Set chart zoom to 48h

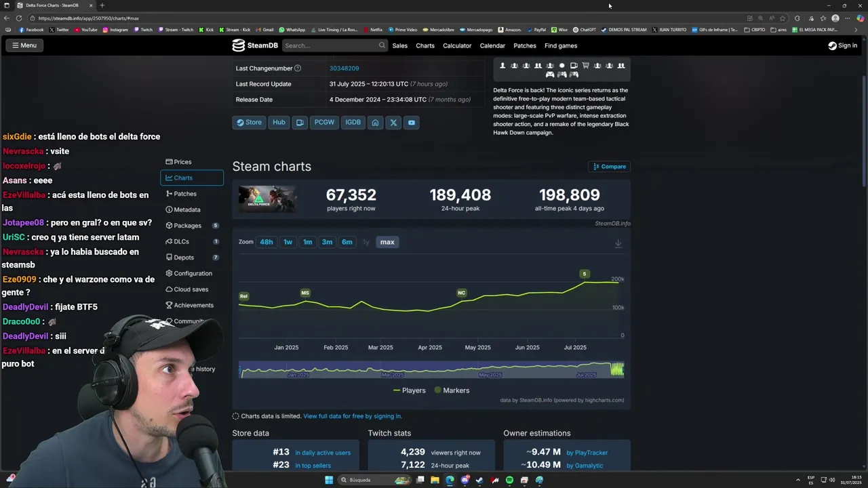click(267, 242)
